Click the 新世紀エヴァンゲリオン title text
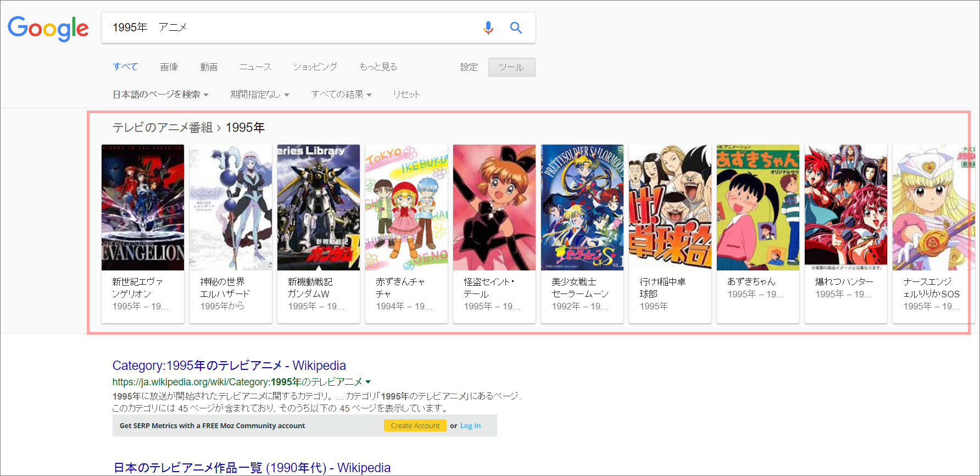The height and width of the screenshot is (476, 980). [138, 287]
